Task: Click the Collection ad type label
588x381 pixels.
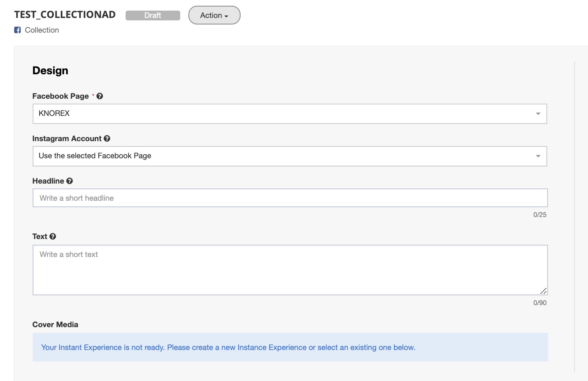Action: pyautogui.click(x=42, y=30)
